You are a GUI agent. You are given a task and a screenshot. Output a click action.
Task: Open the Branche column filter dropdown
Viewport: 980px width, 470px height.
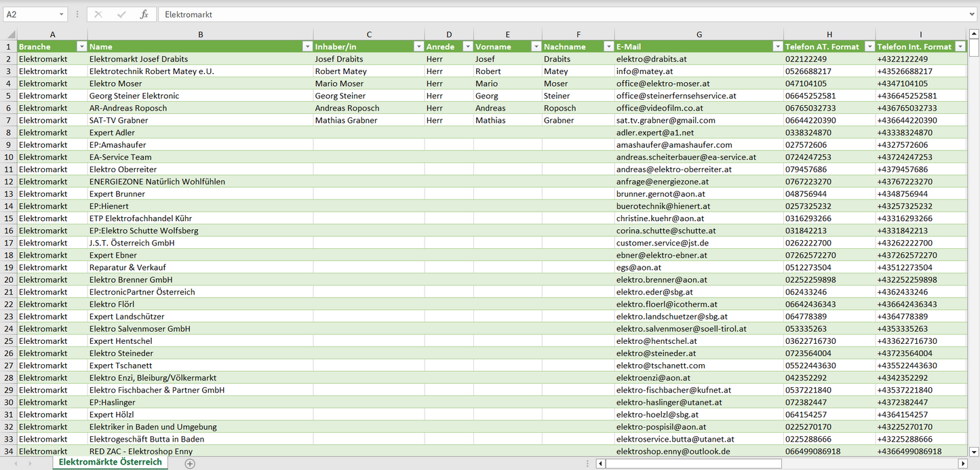(81, 47)
